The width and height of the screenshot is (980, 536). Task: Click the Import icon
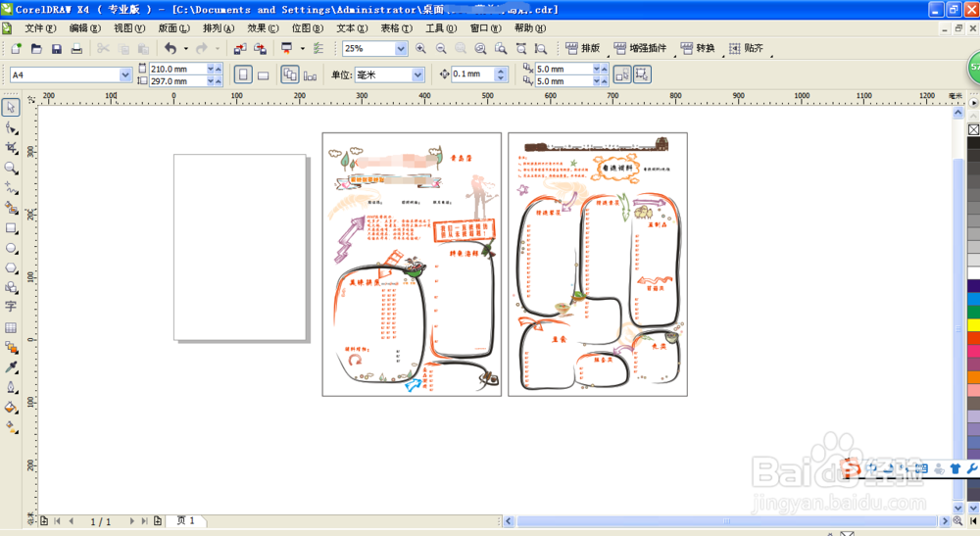[240, 48]
